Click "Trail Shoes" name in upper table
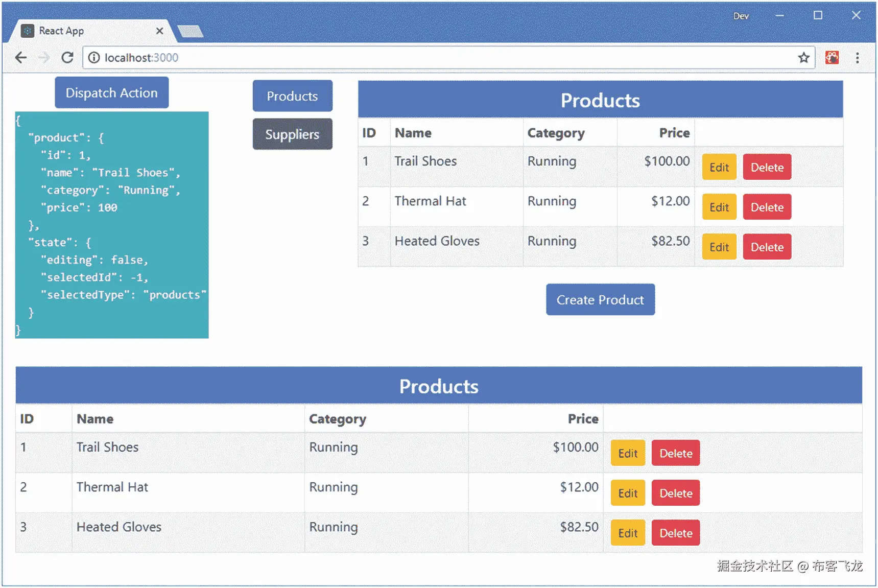The image size is (878, 588). coord(426,161)
